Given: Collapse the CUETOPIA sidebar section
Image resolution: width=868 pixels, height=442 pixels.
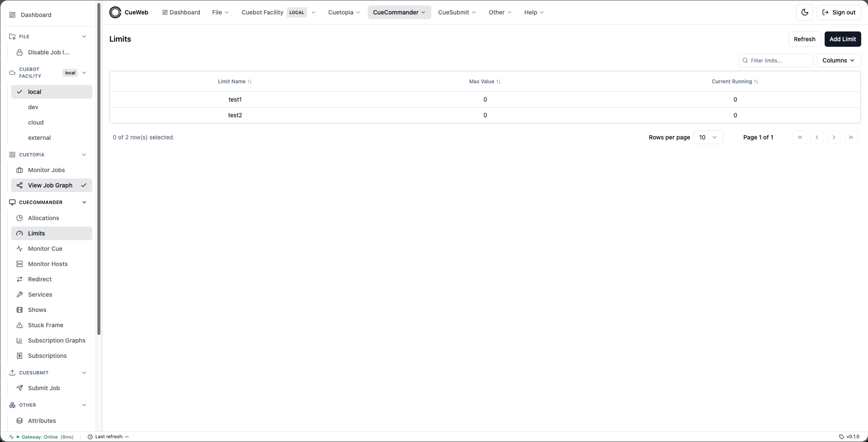Looking at the screenshot, I should (84, 155).
